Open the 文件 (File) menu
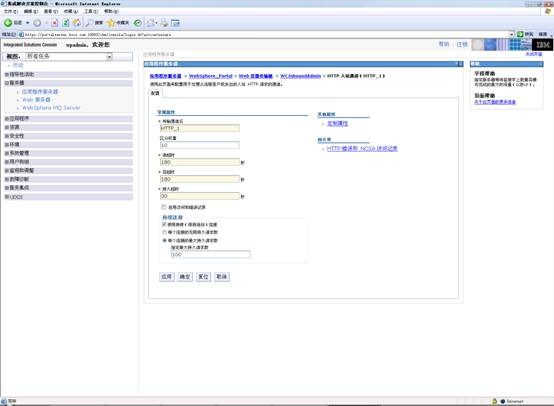The width and height of the screenshot is (554, 406). pyautogui.click(x=10, y=11)
